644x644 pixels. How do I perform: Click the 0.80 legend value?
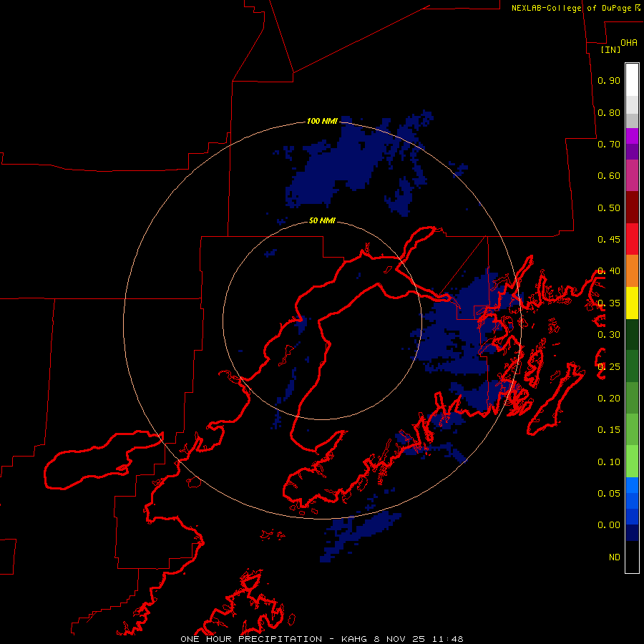pos(609,112)
